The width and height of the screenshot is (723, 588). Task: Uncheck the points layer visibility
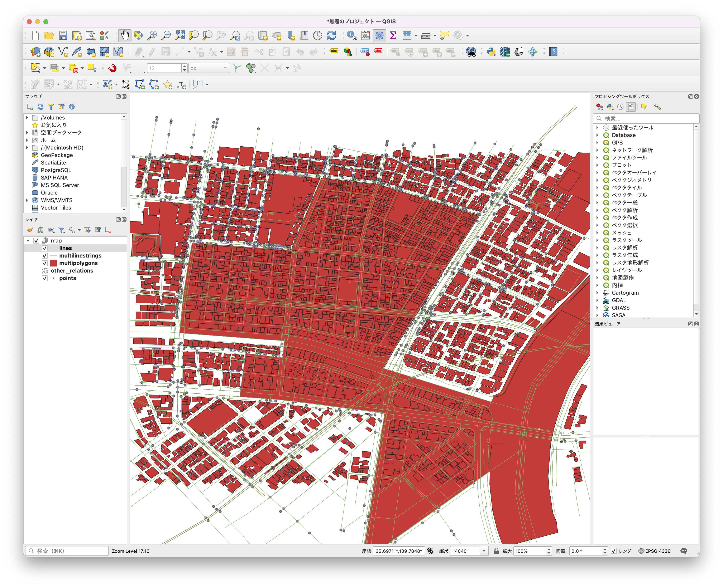click(44, 278)
